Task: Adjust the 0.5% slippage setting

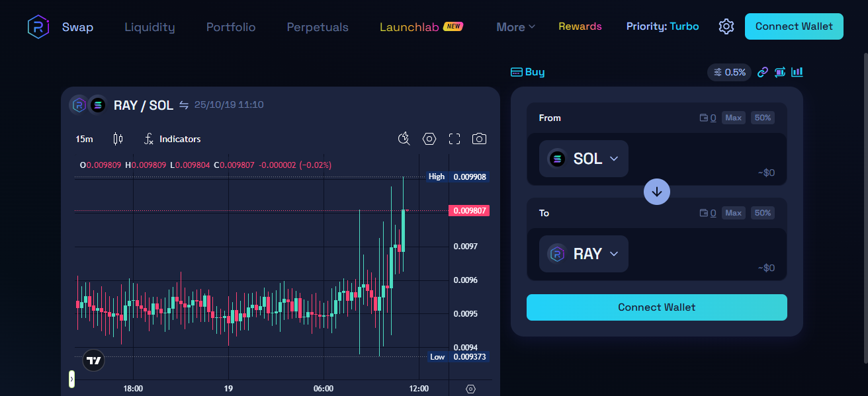Action: (730, 72)
